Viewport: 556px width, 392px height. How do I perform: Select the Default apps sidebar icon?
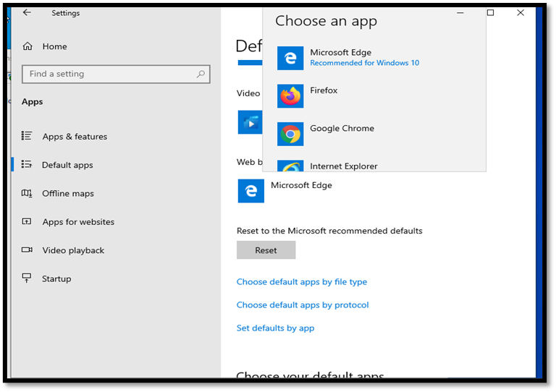click(x=27, y=164)
